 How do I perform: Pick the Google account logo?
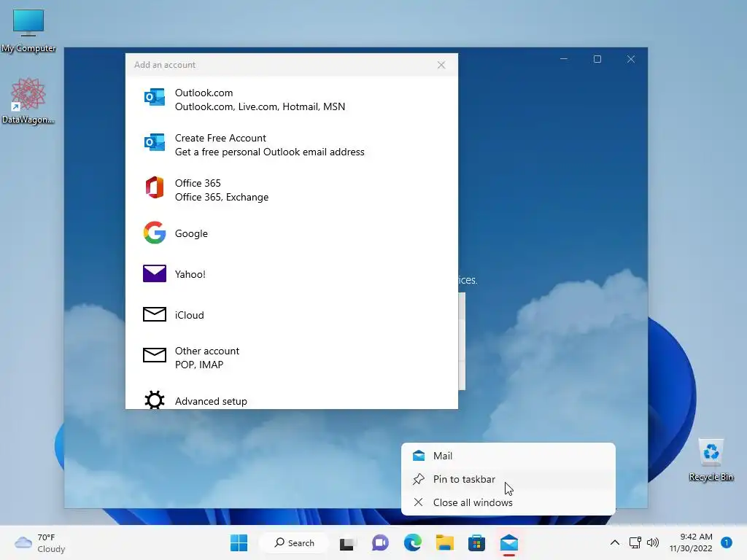click(155, 233)
